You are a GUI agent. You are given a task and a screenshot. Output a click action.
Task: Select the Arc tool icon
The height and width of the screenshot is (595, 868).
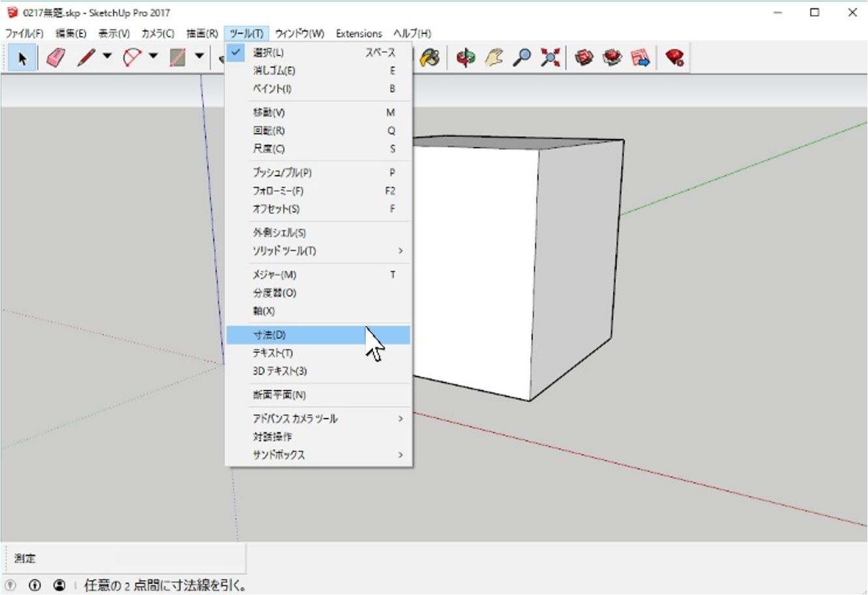click(132, 58)
